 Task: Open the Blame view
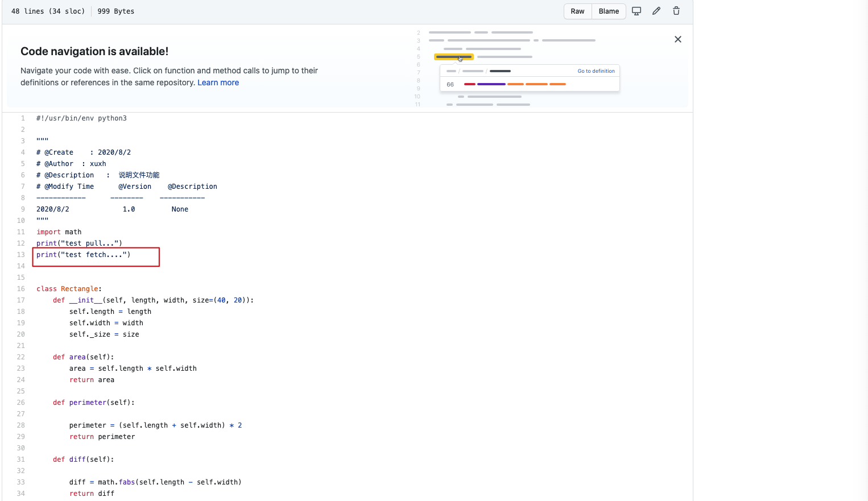(609, 11)
